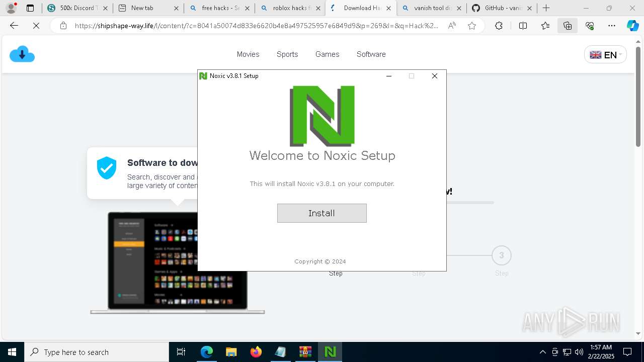
Task: Click the download progress bar on webpage
Action: tap(470, 203)
